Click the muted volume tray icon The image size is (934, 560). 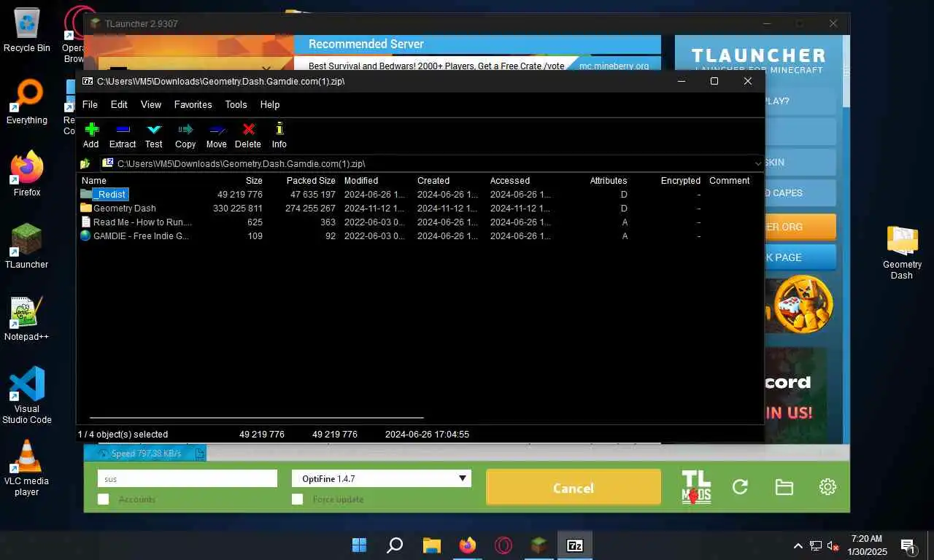[x=833, y=545]
